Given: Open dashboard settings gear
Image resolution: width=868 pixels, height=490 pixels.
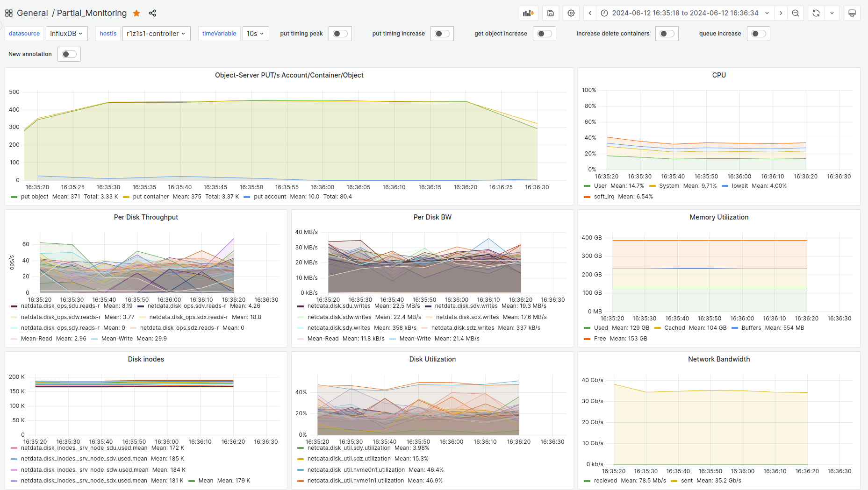Looking at the screenshot, I should [571, 13].
